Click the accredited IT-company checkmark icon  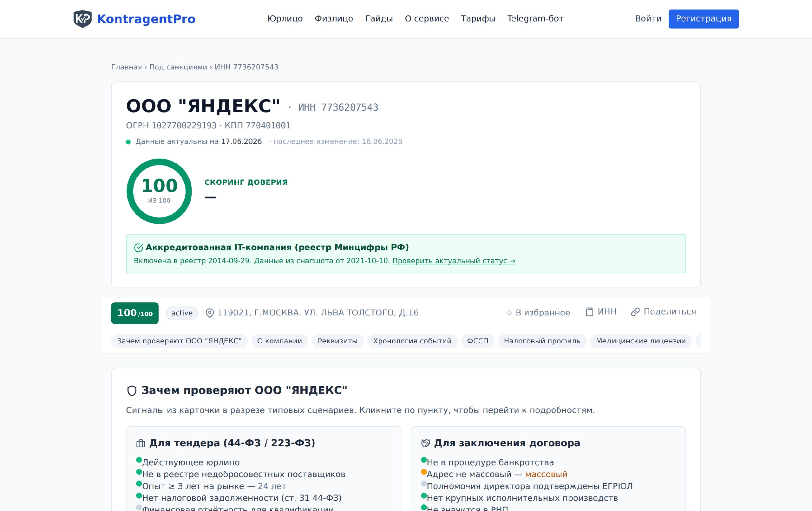pyautogui.click(x=139, y=248)
